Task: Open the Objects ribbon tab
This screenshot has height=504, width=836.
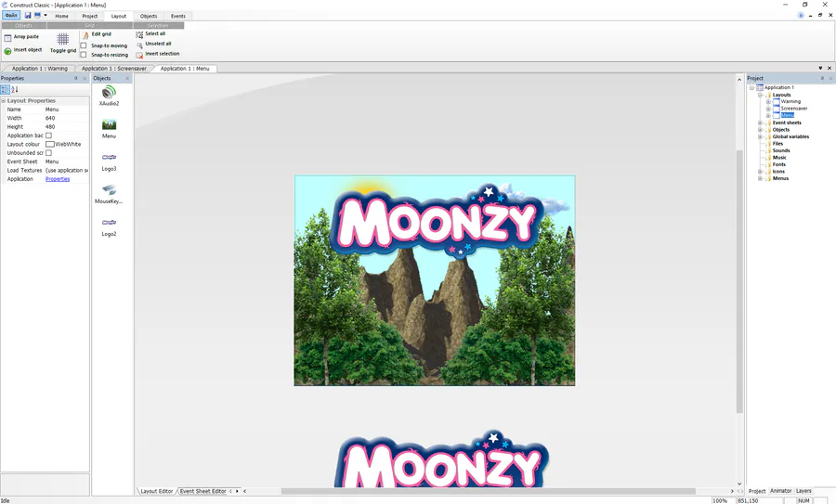Action: click(x=149, y=16)
